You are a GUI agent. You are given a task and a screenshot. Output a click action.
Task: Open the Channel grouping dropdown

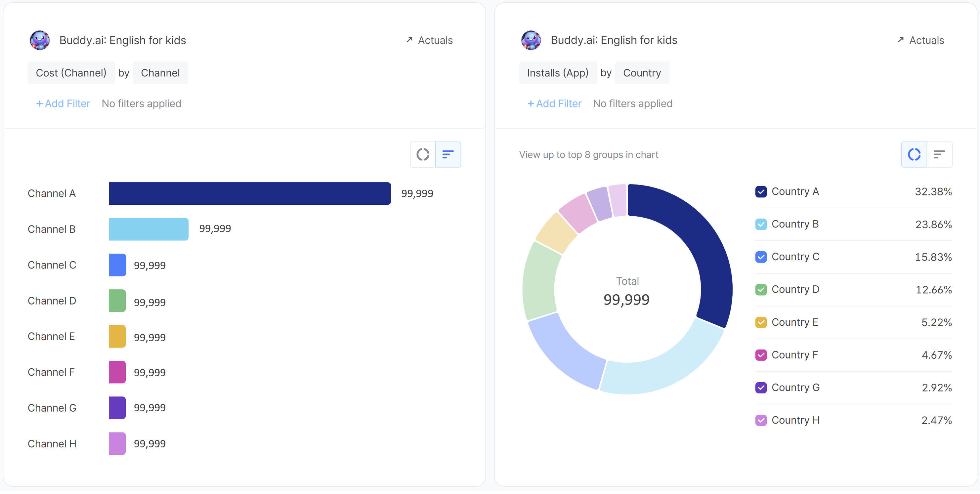[160, 73]
